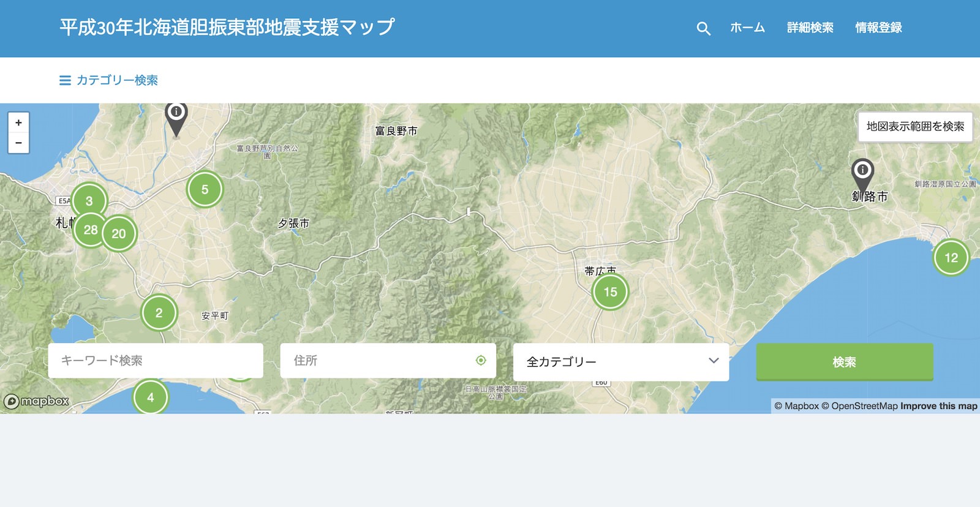Image resolution: width=980 pixels, height=507 pixels.
Task: Focus the キーワード検索 input field
Action: pos(156,361)
